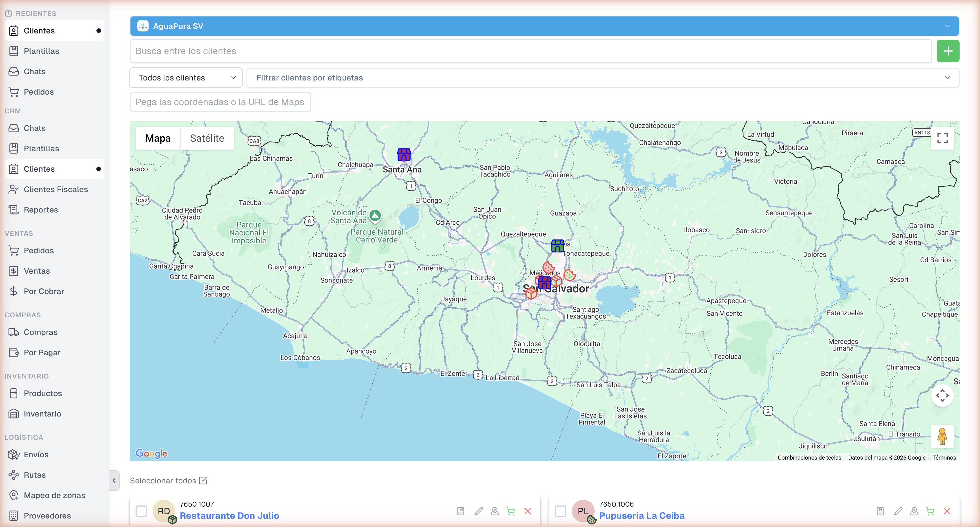Click the Pegman street view icon on the map

click(943, 437)
